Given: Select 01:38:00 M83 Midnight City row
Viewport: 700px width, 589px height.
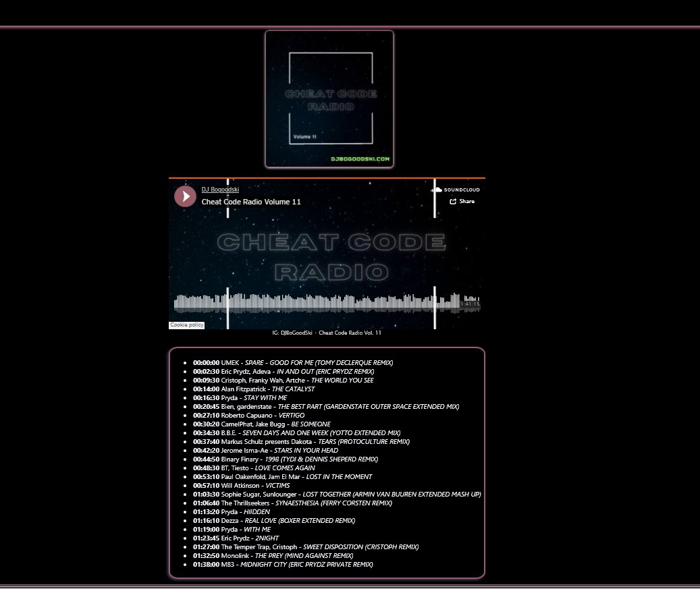Looking at the screenshot, I should pyautogui.click(x=283, y=565).
